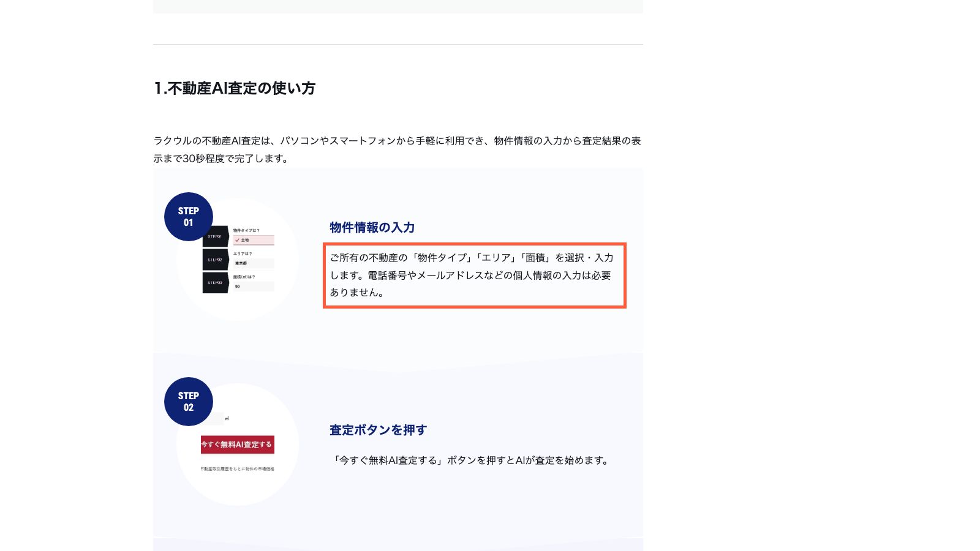Select the 査定ボタンを押す step title

pyautogui.click(x=378, y=430)
